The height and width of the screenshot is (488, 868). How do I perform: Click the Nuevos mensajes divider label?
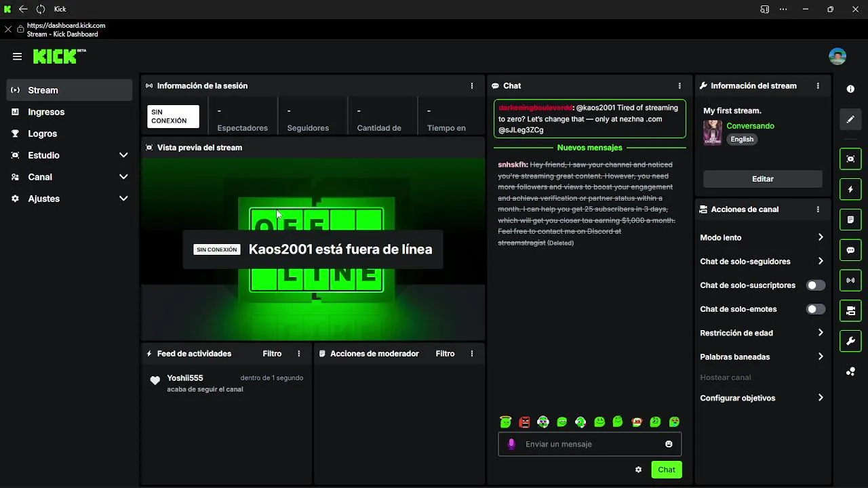pos(589,148)
